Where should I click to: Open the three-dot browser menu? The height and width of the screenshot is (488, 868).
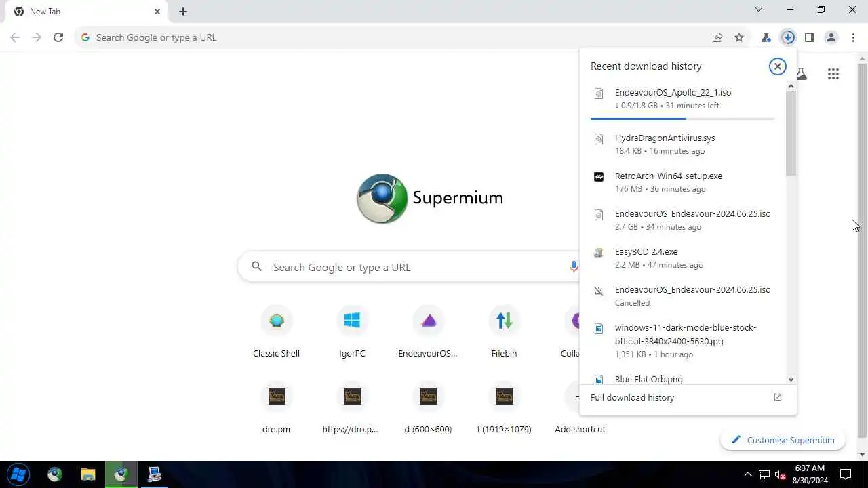click(854, 37)
